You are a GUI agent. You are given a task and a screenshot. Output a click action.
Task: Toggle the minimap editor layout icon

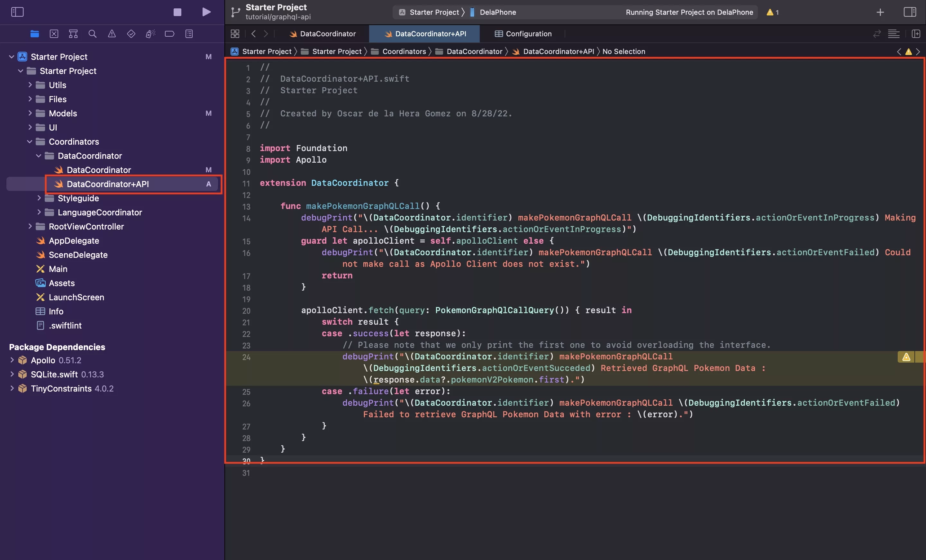[894, 33]
